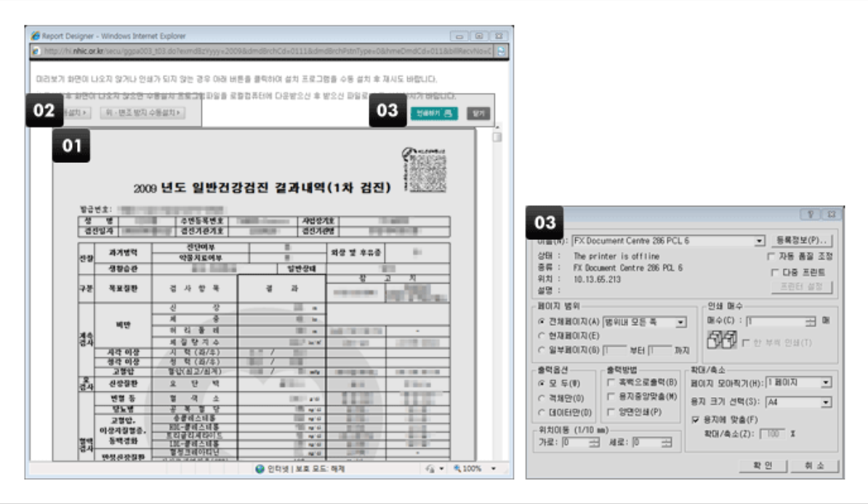Viewport: 868px width, 504px height.
Task: Click the vertical scrollbar thumb in report preview
Action: pos(497,137)
